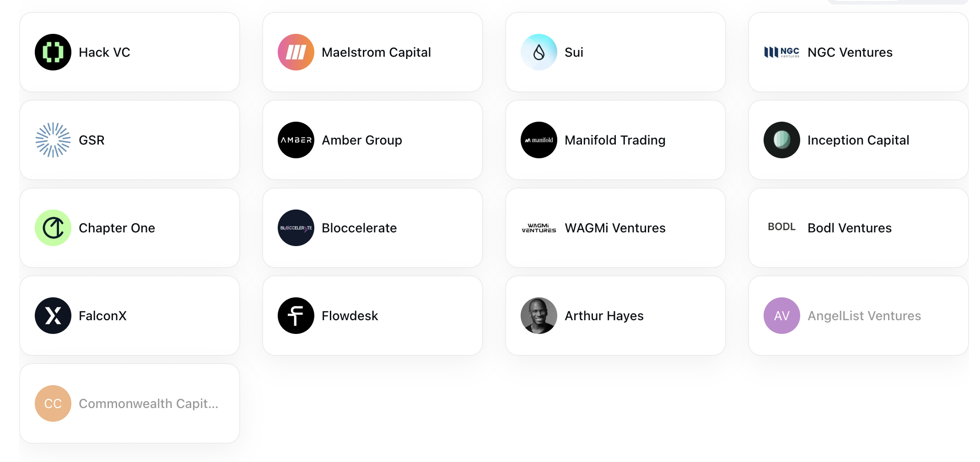Click the Commonwealth Capital CC avatar

(x=53, y=403)
